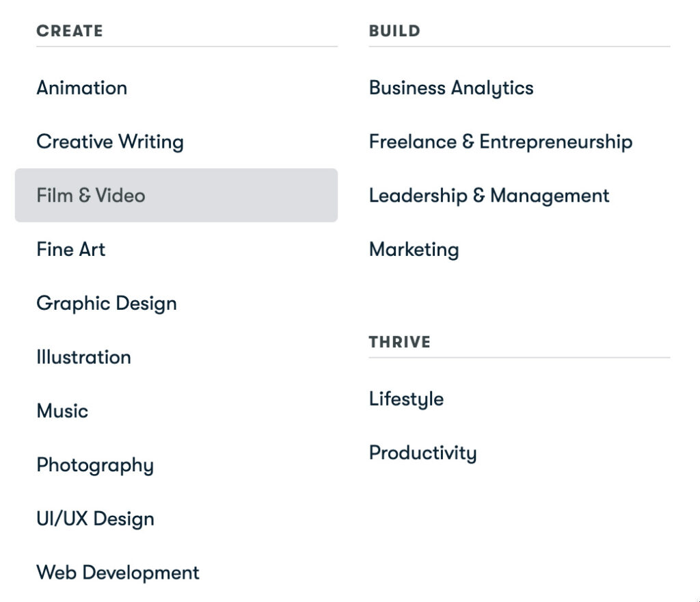Browse Fine Art classes
Image resolution: width=700 pixels, height=602 pixels.
[x=70, y=249]
